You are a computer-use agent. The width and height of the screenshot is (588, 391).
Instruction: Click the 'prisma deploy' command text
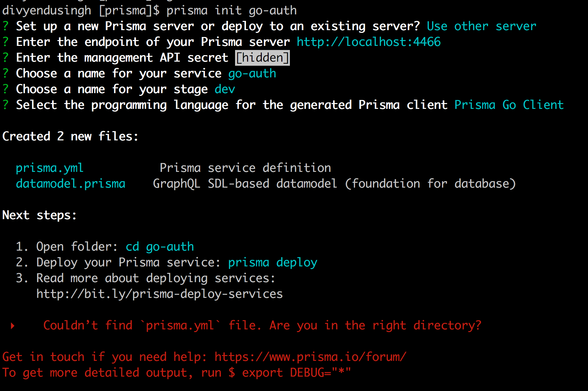272,262
